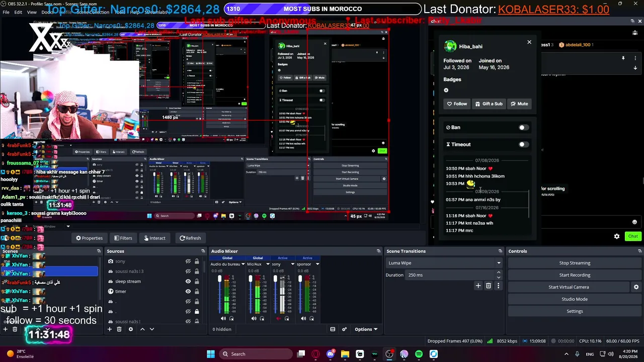Open the Edit menu
The image size is (644, 362).
pos(18,12)
